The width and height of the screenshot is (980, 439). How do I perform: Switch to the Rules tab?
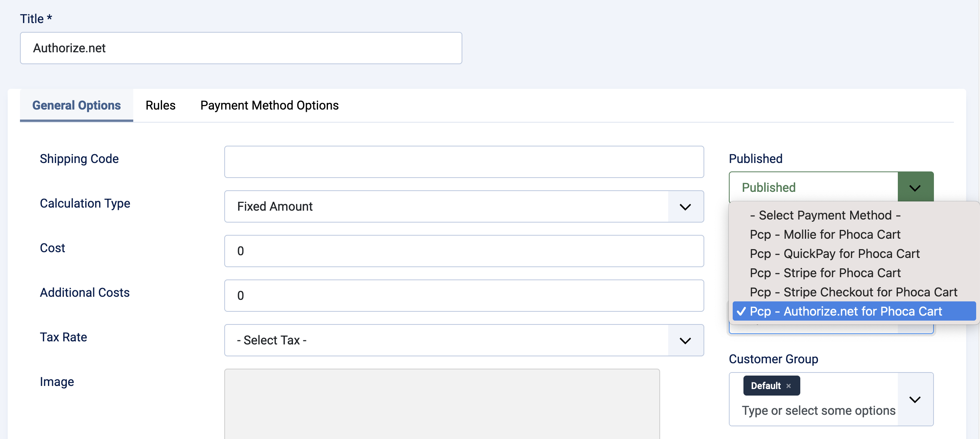click(x=160, y=105)
